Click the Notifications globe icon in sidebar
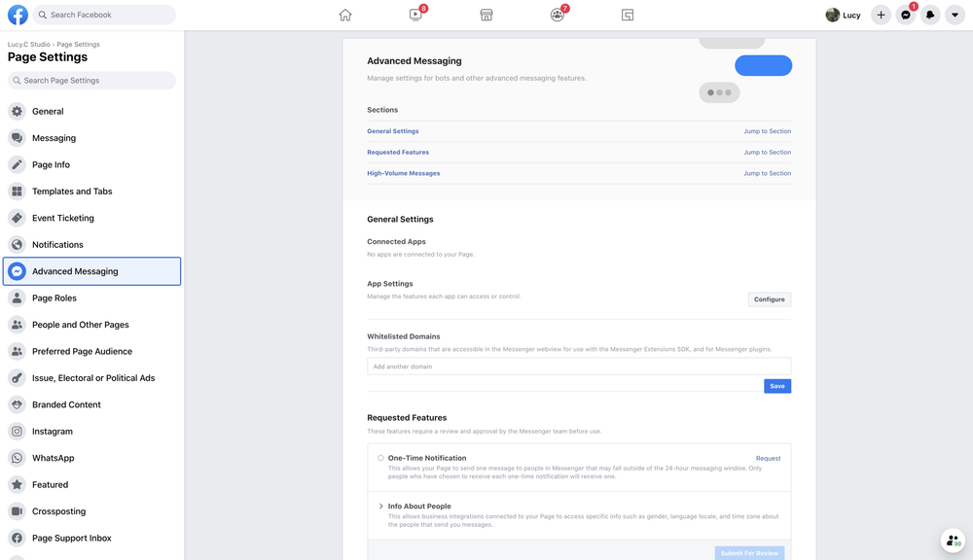973x560 pixels. [17, 244]
